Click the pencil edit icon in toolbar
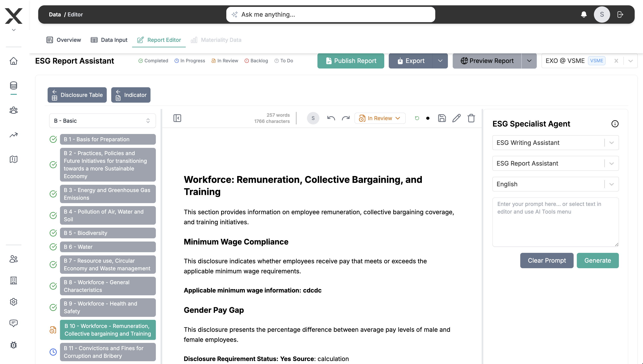The height and width of the screenshot is (364, 643). point(456,118)
